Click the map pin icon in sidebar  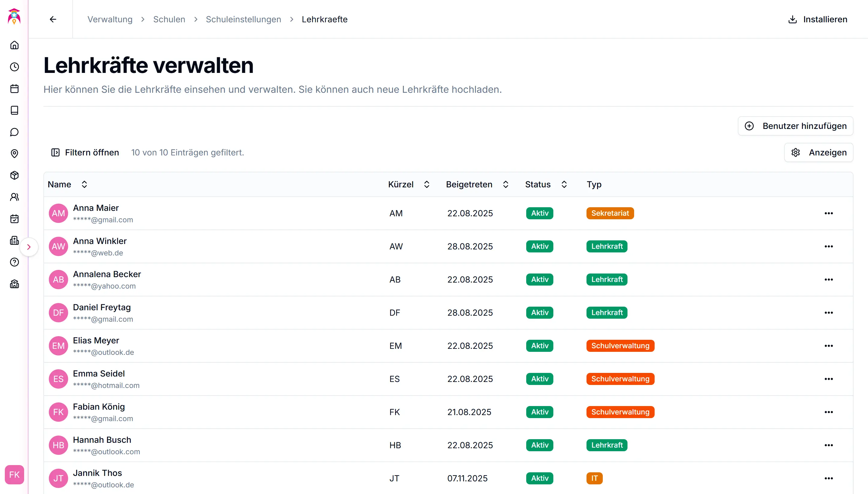(14, 154)
